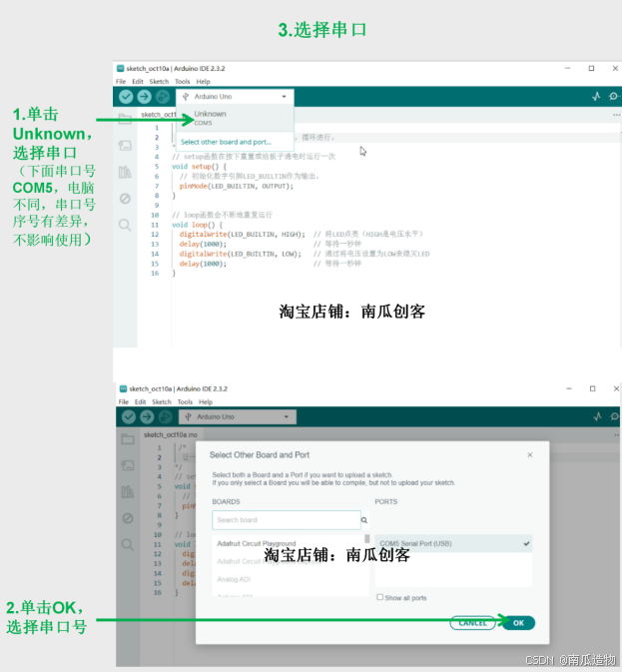
Task: Open Library Manager icon in lower sidebar
Action: [x=128, y=492]
